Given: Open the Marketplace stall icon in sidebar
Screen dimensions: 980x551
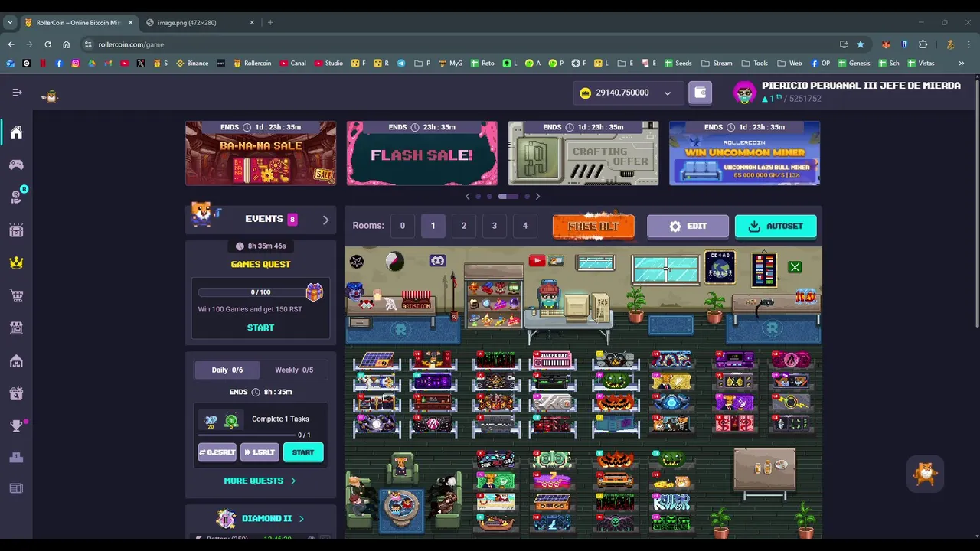Looking at the screenshot, I should 16,328.
